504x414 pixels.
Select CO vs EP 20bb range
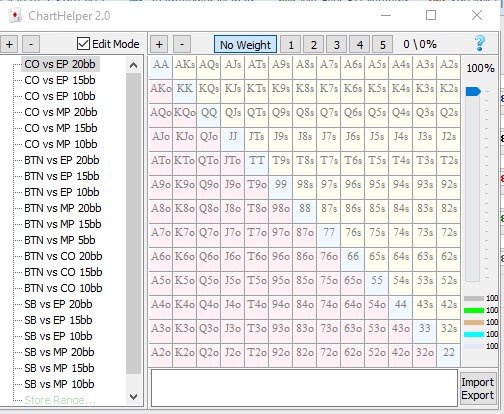click(x=60, y=64)
